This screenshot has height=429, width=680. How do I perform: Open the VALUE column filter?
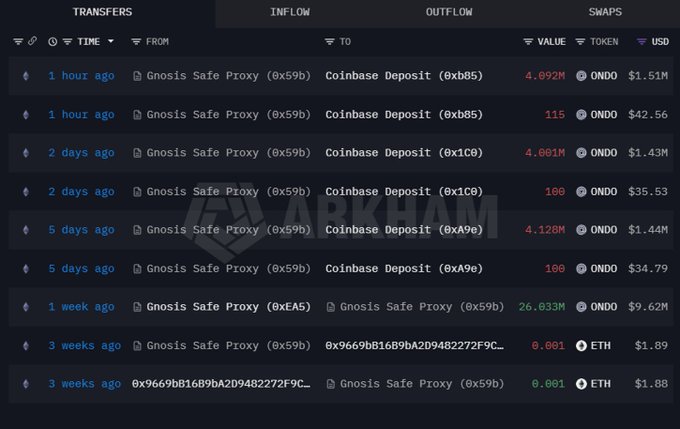point(528,42)
